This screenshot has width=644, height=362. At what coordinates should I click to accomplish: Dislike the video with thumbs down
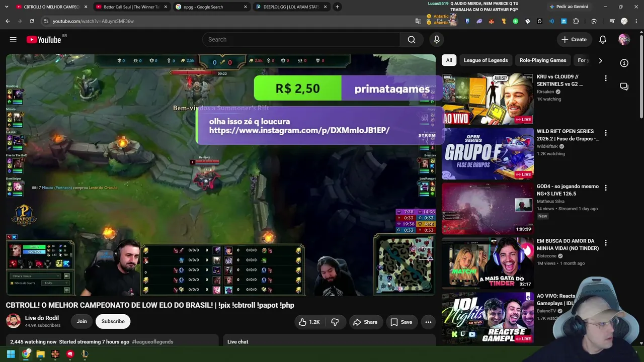[335, 322]
